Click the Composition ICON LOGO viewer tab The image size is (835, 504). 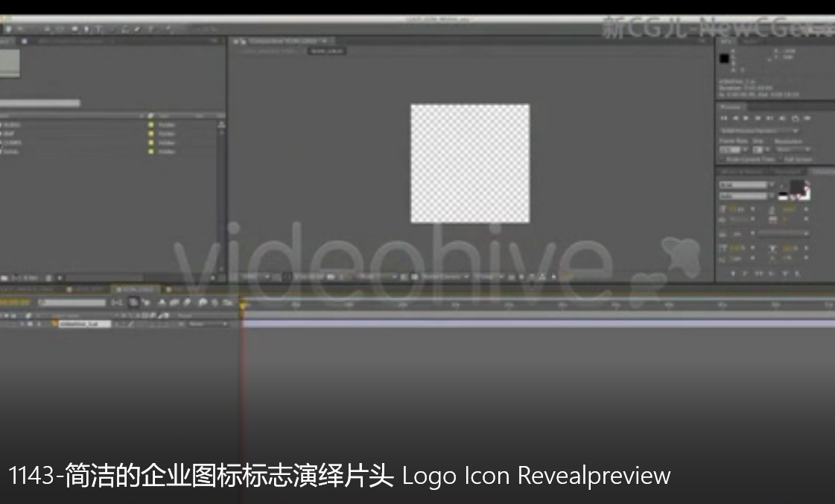coord(283,41)
